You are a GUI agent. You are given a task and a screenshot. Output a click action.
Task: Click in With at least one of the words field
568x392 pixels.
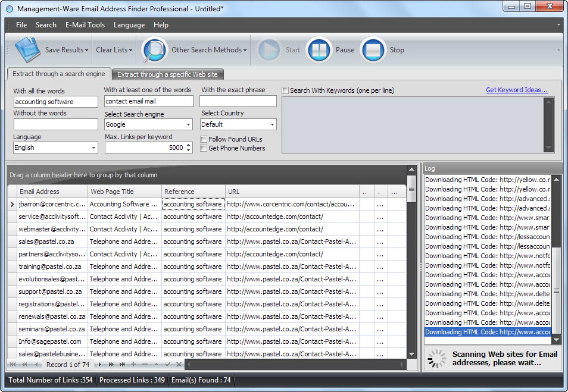(x=148, y=101)
